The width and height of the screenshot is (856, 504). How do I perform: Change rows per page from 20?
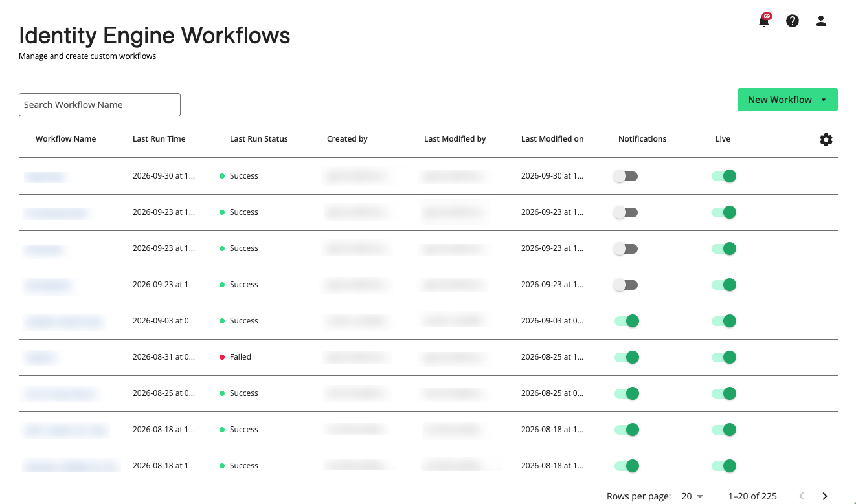tap(692, 496)
